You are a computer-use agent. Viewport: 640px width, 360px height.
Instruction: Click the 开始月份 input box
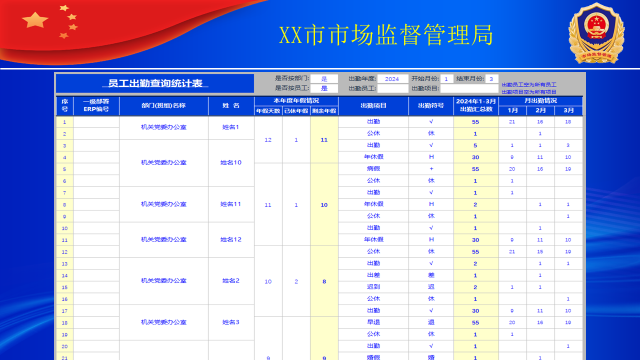pos(447,79)
